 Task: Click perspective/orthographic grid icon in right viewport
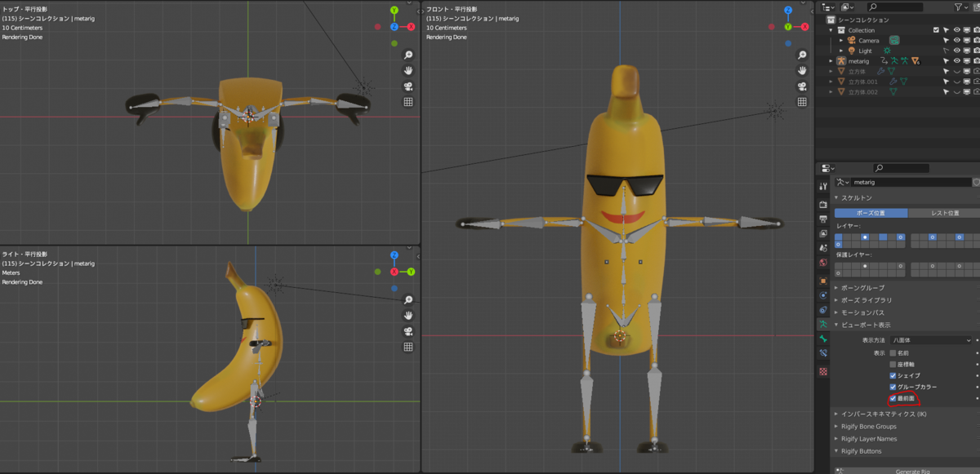pyautogui.click(x=408, y=347)
